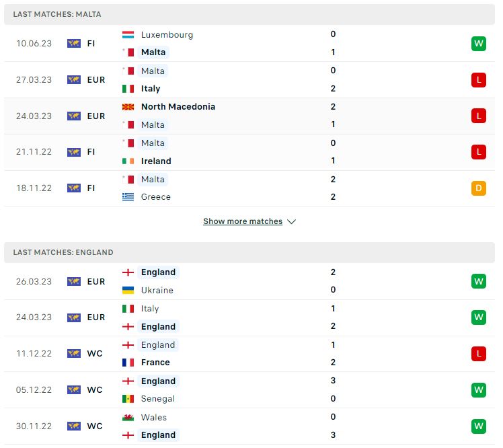The height and width of the screenshot is (448, 503).
Task: Click the orange D badge for Malta vs Greece
Action: click(478, 188)
